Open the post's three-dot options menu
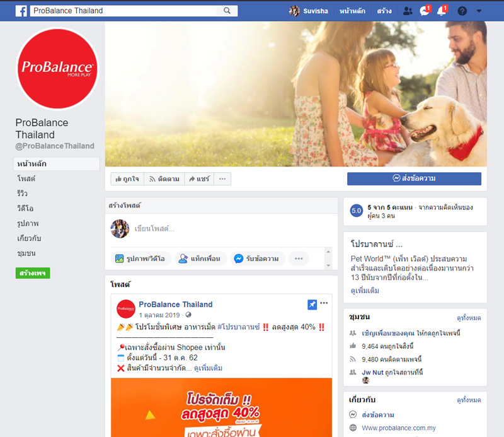The height and width of the screenshot is (437, 504). [x=324, y=303]
